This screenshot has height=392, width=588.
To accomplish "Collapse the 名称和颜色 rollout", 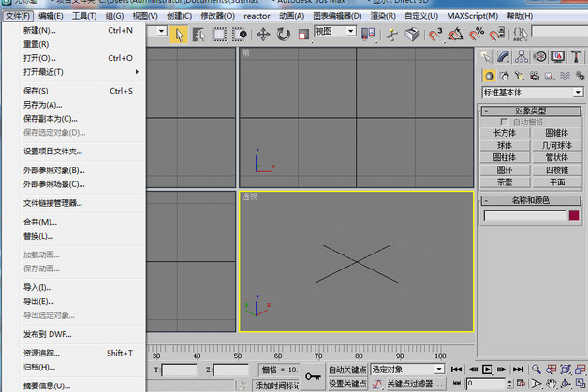I will click(531, 200).
